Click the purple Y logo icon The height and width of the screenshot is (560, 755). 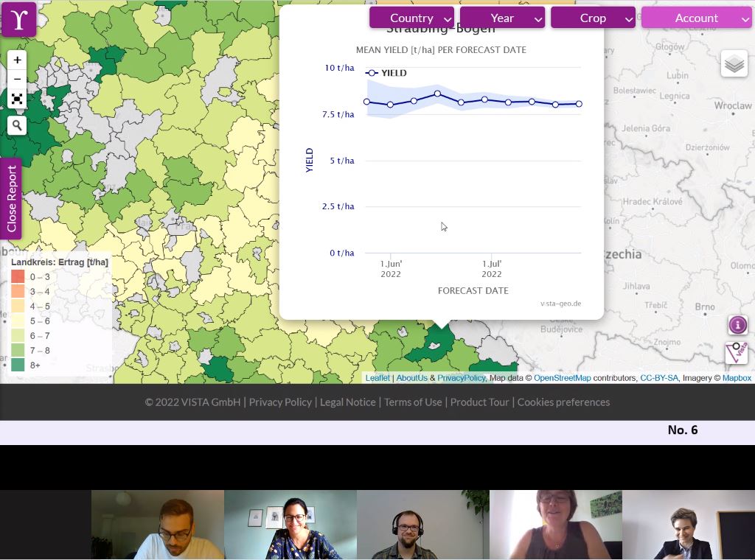18,19
